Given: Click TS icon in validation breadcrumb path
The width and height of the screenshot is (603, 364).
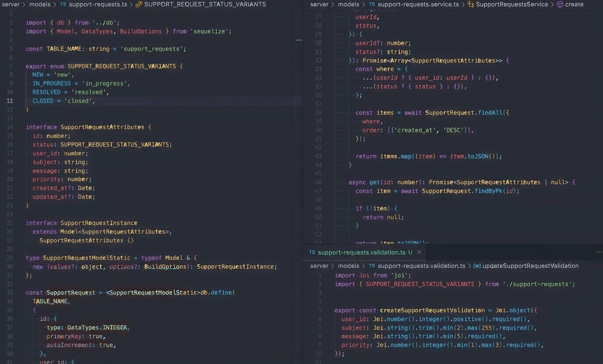Looking at the screenshot, I should pyautogui.click(x=372, y=266).
